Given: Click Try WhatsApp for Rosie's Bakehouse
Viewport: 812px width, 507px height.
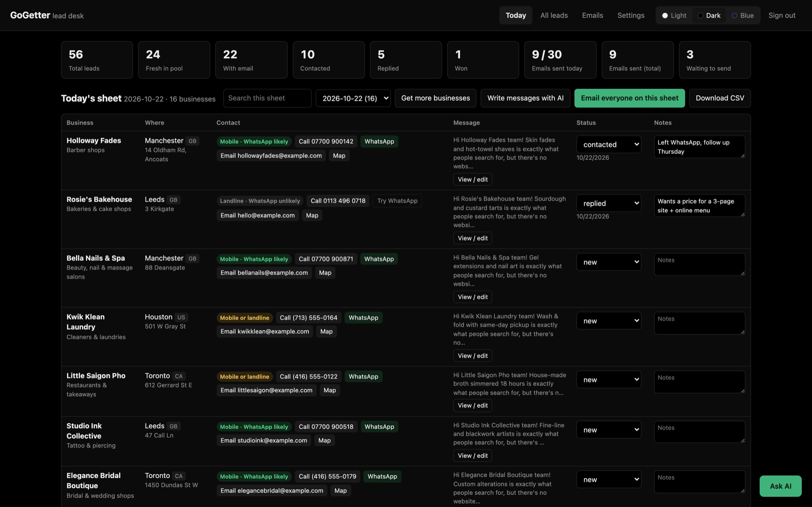Looking at the screenshot, I should (x=397, y=201).
